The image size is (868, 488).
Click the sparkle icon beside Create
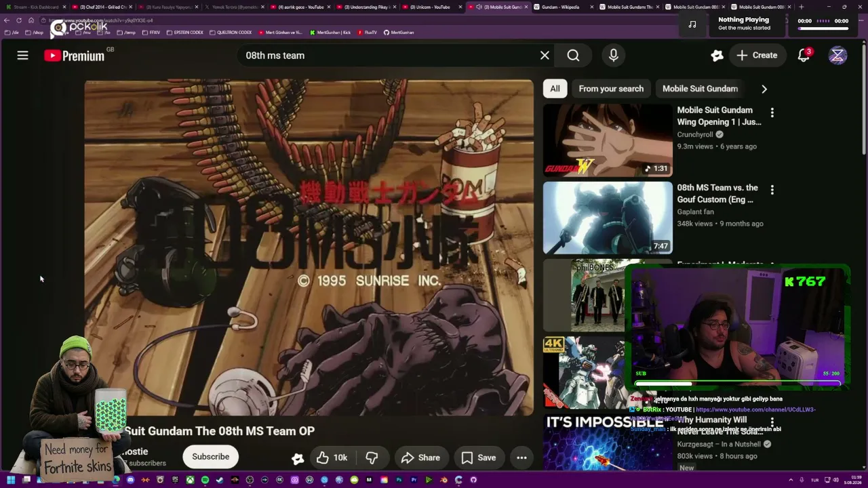point(717,56)
